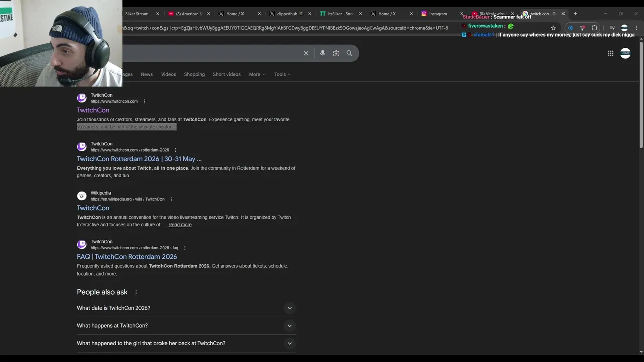644x362 pixels.
Task: Click the magnifying glass search button
Action: [349, 53]
